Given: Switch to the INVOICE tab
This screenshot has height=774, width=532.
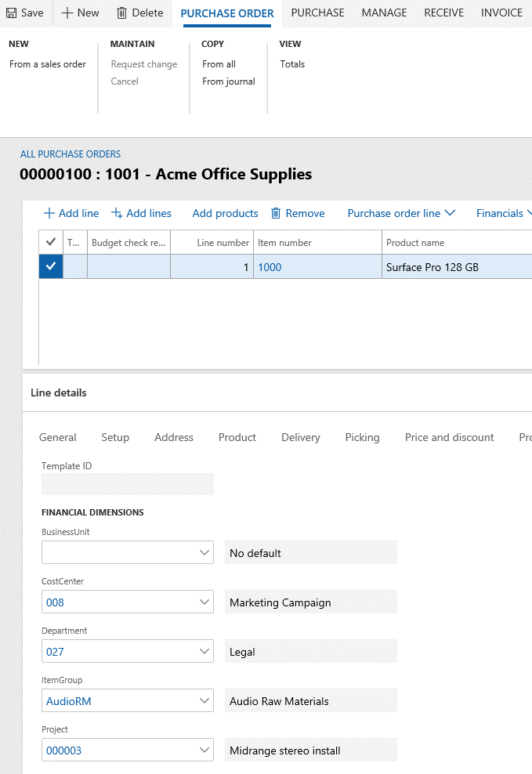Looking at the screenshot, I should click(501, 13).
